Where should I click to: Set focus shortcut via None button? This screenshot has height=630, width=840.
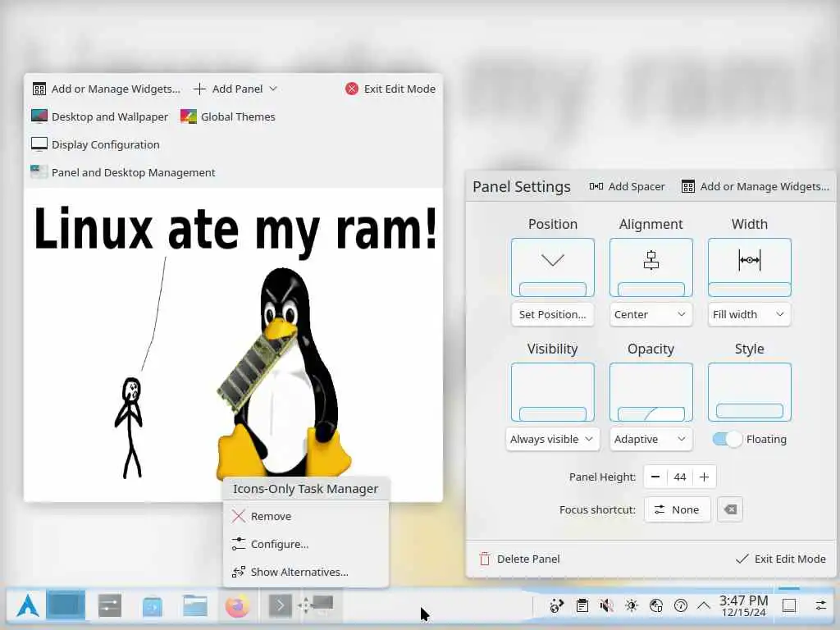(677, 509)
